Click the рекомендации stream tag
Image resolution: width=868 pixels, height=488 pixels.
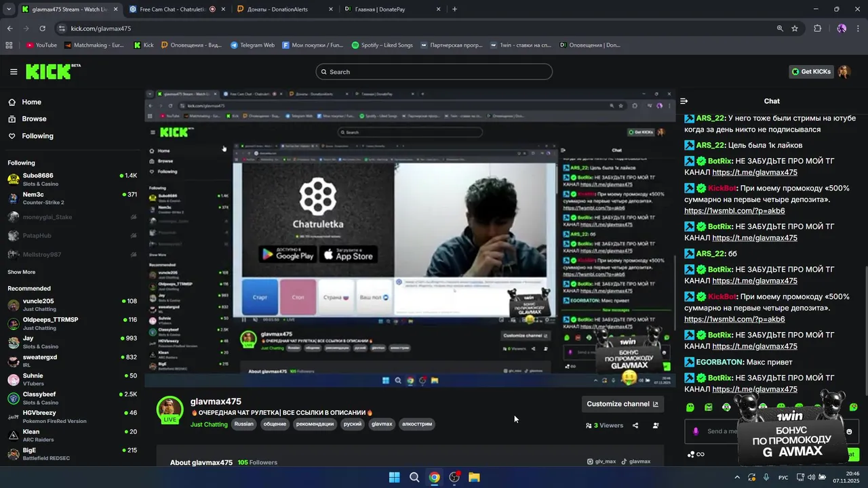click(315, 424)
